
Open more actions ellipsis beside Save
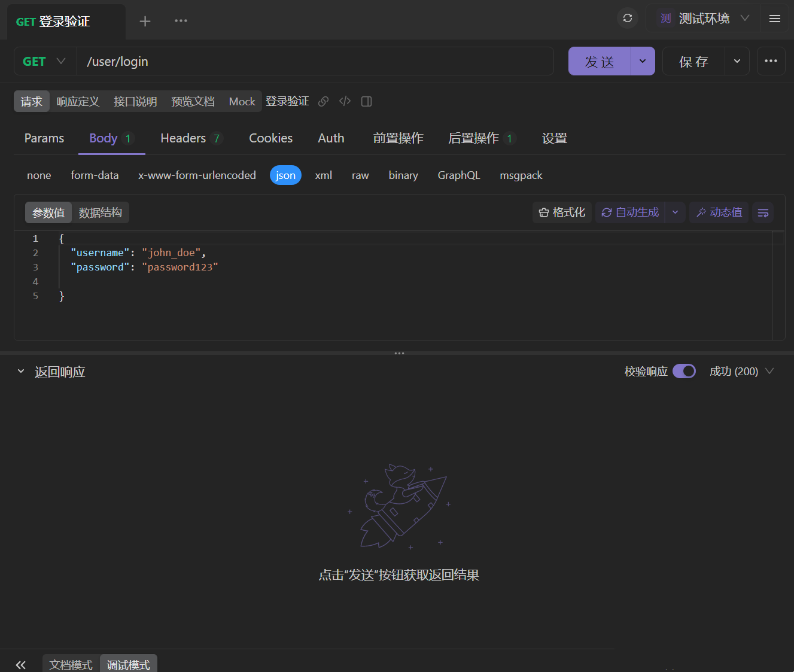(x=771, y=61)
